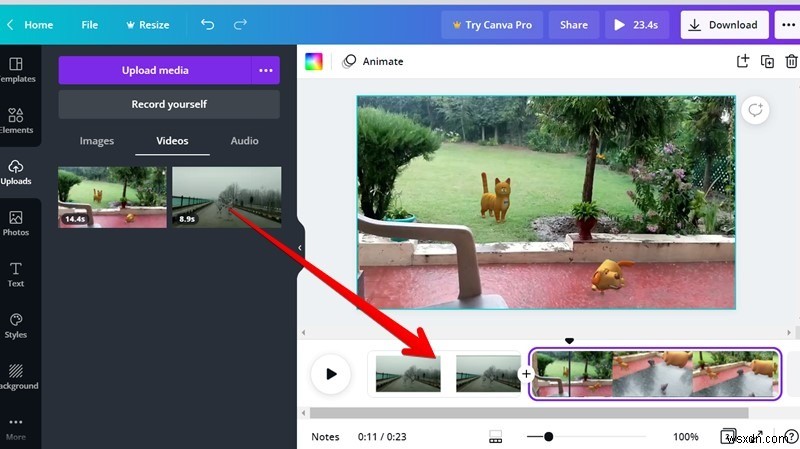Viewport: 800px width, 449px height.
Task: Open the Notes panel
Action: coord(325,437)
